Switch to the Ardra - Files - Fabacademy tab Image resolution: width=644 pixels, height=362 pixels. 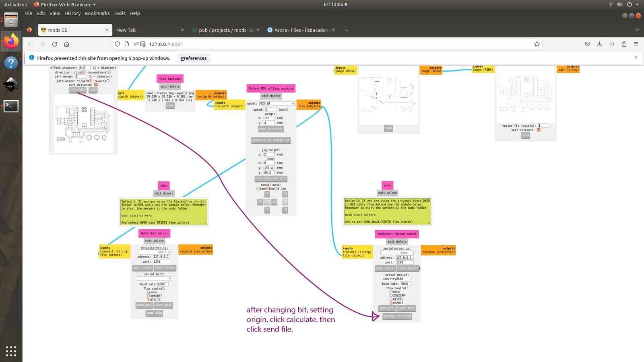[x=302, y=30]
